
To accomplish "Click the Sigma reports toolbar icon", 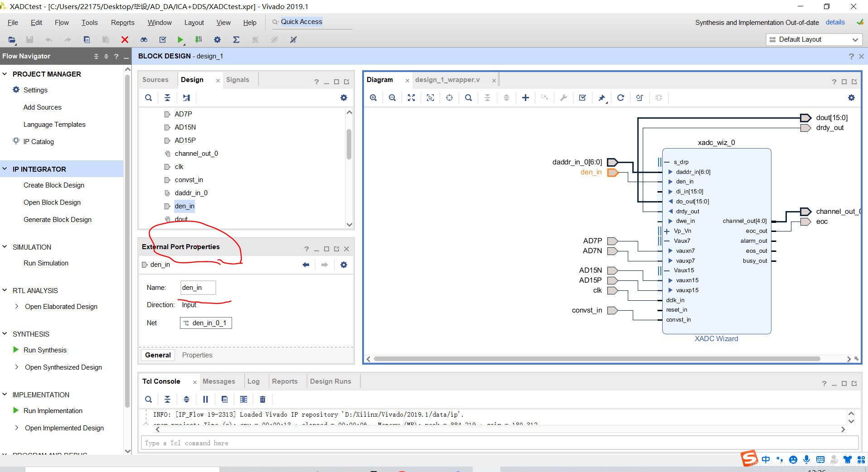I will pyautogui.click(x=236, y=40).
